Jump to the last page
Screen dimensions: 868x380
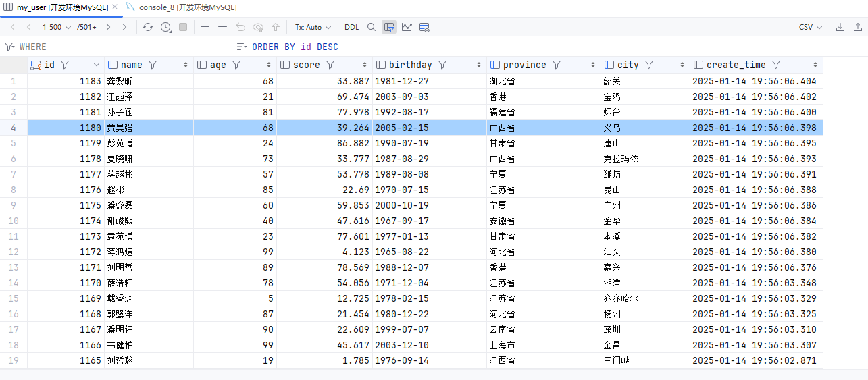coord(126,27)
